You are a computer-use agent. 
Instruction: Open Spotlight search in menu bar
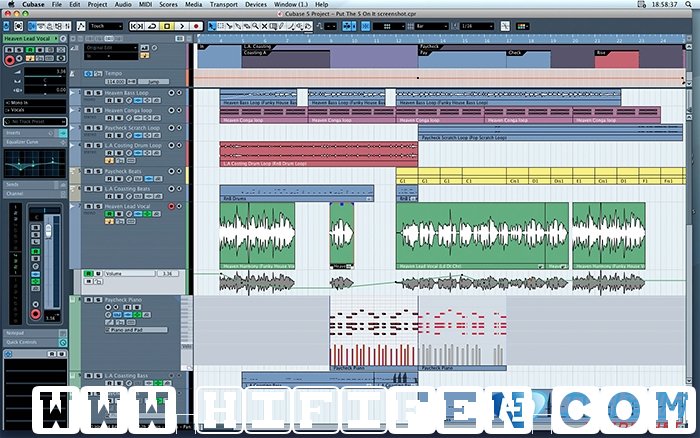coord(688,4)
